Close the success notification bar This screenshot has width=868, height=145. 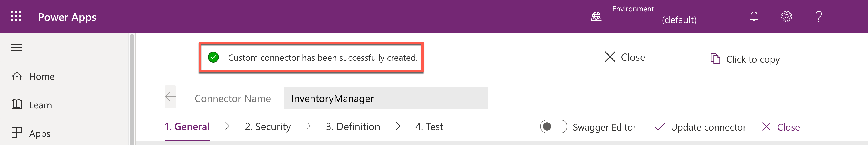pos(625,57)
